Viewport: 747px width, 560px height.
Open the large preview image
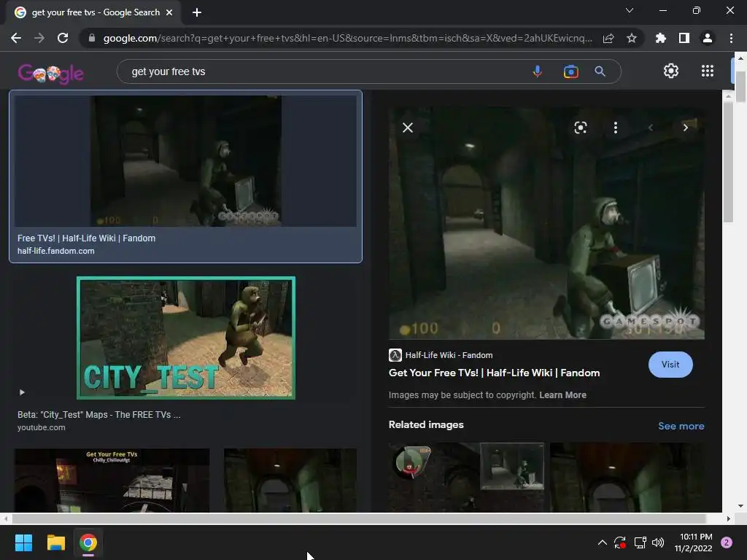(x=546, y=224)
